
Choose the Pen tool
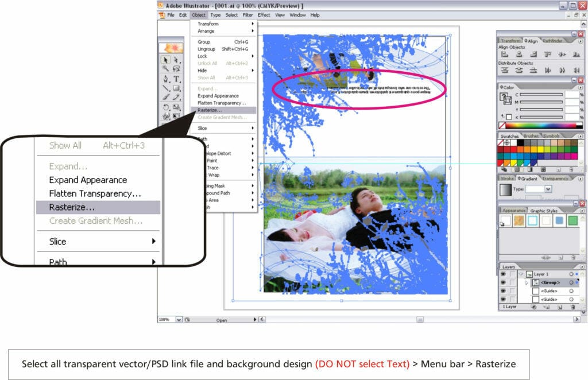[166, 79]
